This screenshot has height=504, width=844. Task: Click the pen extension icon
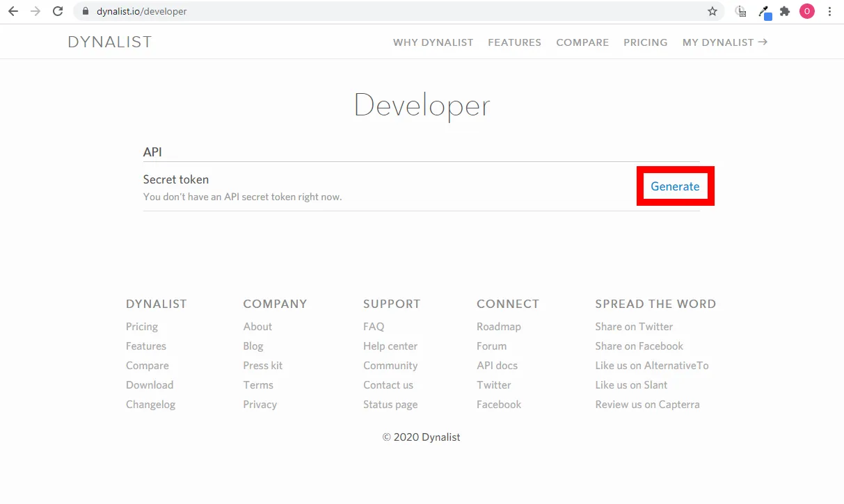[x=764, y=12]
